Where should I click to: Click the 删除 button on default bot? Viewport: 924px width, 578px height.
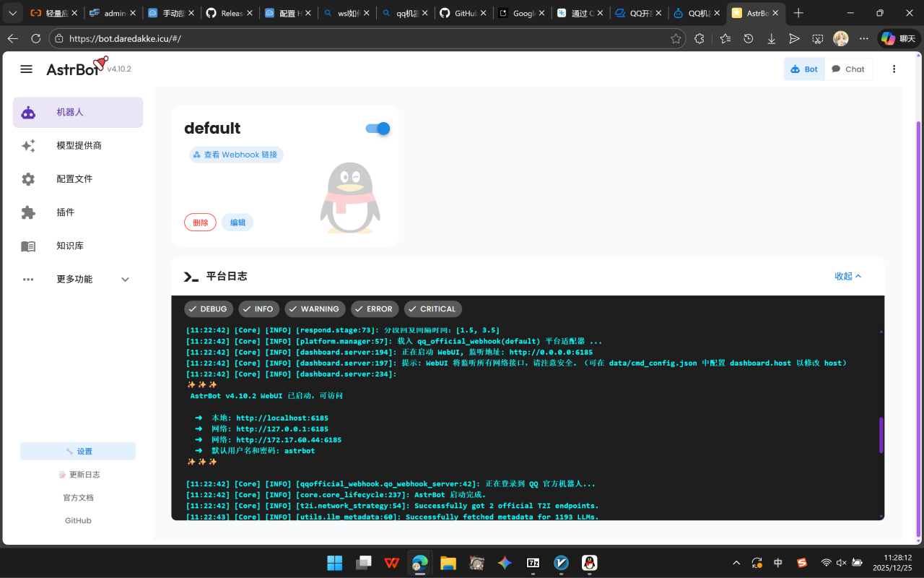pos(200,223)
